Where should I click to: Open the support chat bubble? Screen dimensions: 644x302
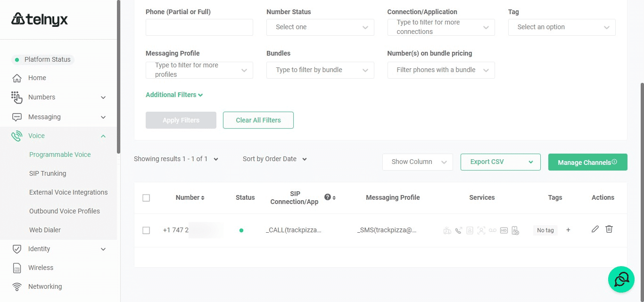(621, 279)
